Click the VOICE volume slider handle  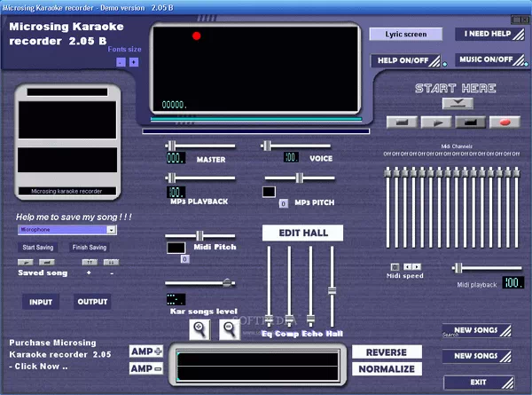tap(268, 146)
